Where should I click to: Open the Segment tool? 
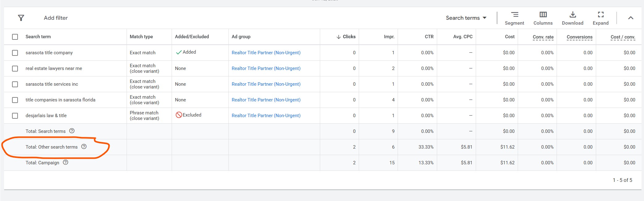coord(514,18)
